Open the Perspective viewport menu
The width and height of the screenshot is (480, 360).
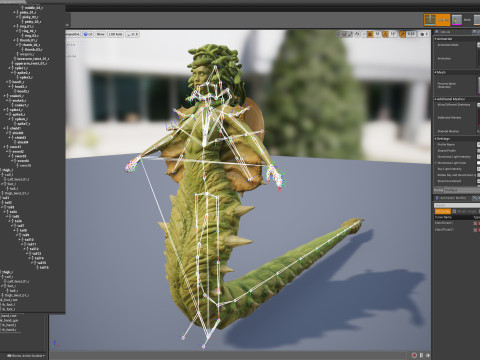pyautogui.click(x=73, y=34)
